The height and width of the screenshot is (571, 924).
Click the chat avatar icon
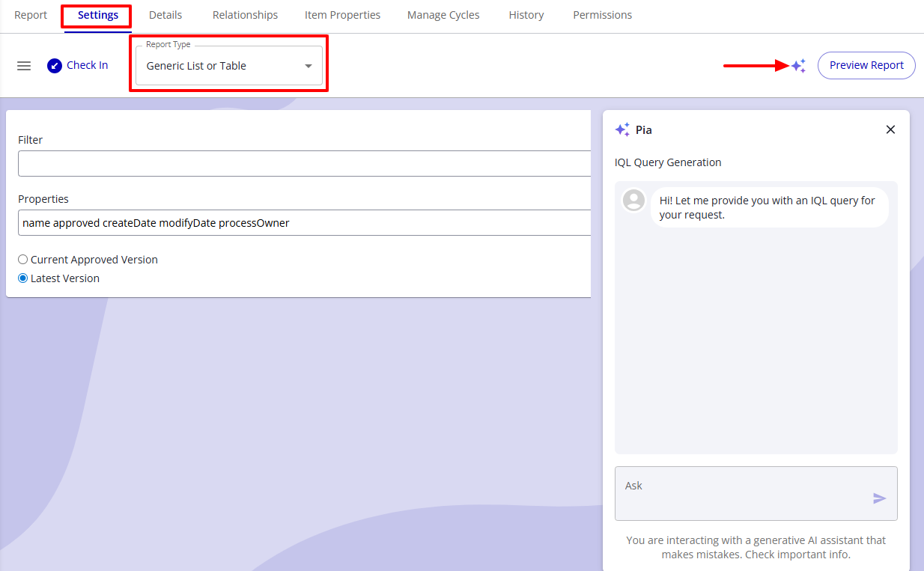pyautogui.click(x=634, y=201)
